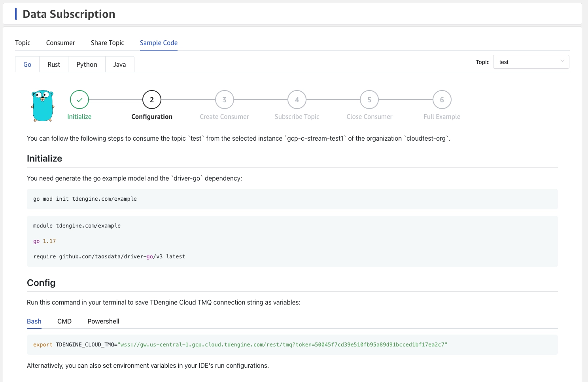Go to step 4 circle

297,100
